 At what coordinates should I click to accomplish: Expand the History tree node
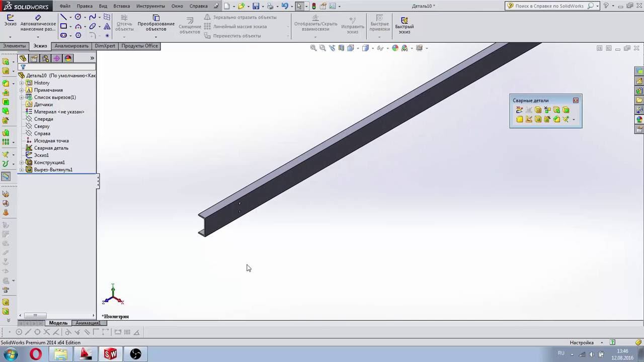(22, 83)
